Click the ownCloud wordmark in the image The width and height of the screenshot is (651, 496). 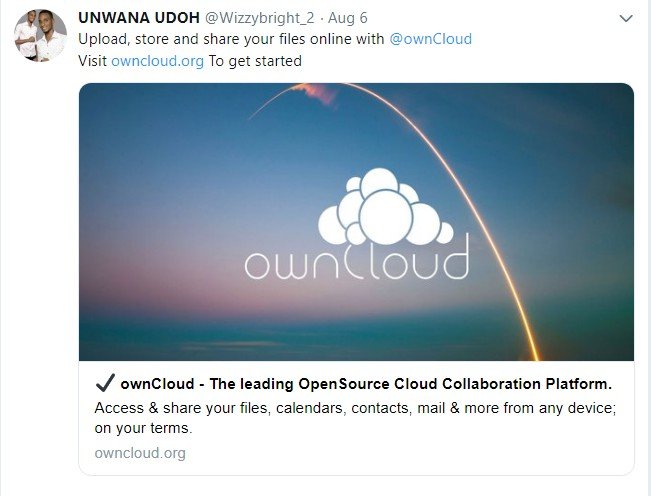click(x=357, y=260)
